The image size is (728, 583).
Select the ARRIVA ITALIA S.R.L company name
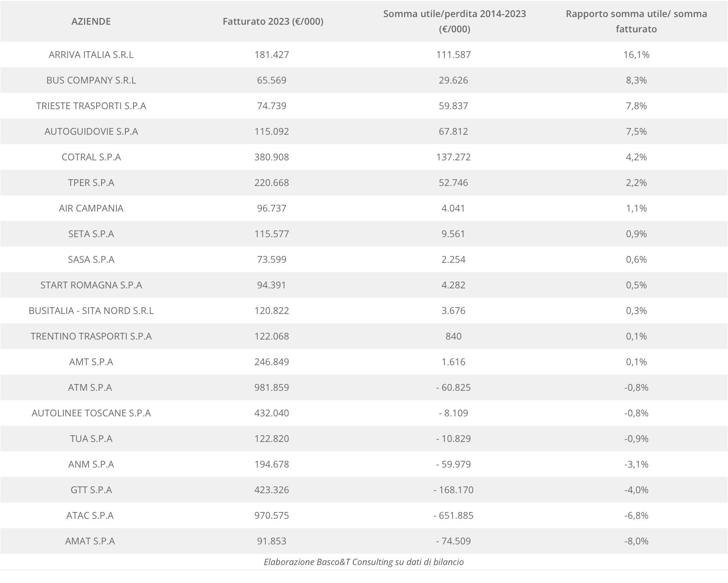(x=91, y=54)
